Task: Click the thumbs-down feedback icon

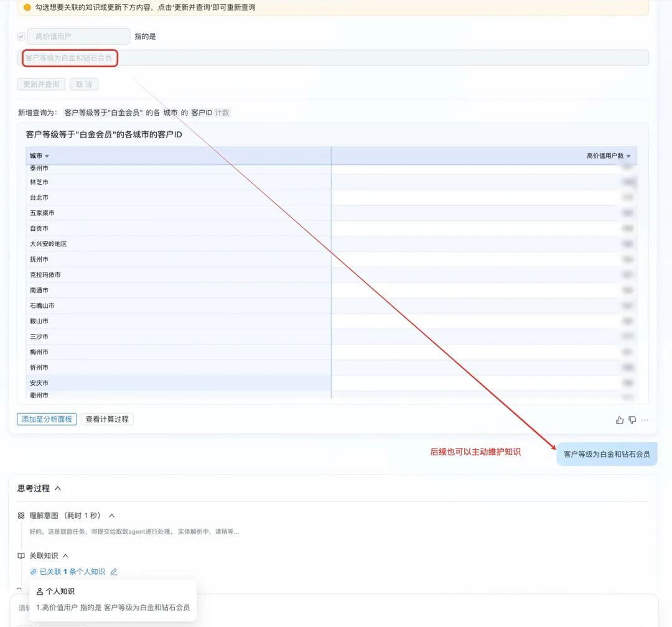Action: coord(632,420)
